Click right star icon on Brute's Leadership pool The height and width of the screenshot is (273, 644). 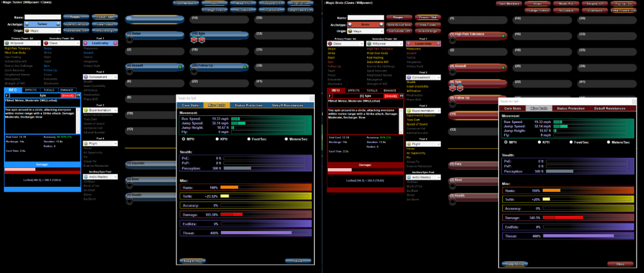439,43
